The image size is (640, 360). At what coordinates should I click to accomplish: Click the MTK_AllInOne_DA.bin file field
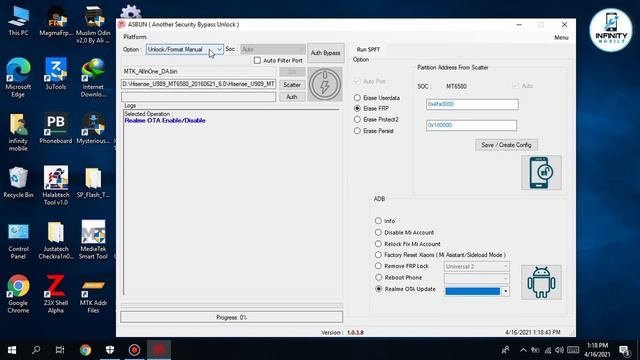(x=199, y=71)
